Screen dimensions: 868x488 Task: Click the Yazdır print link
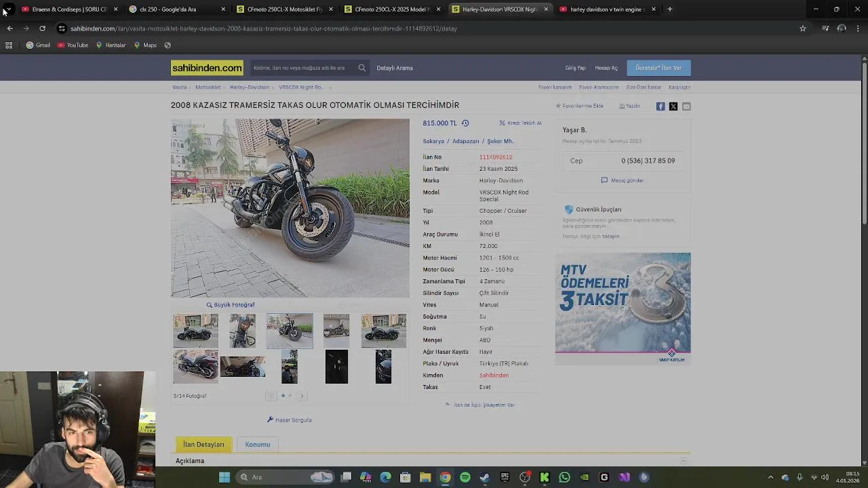[629, 106]
